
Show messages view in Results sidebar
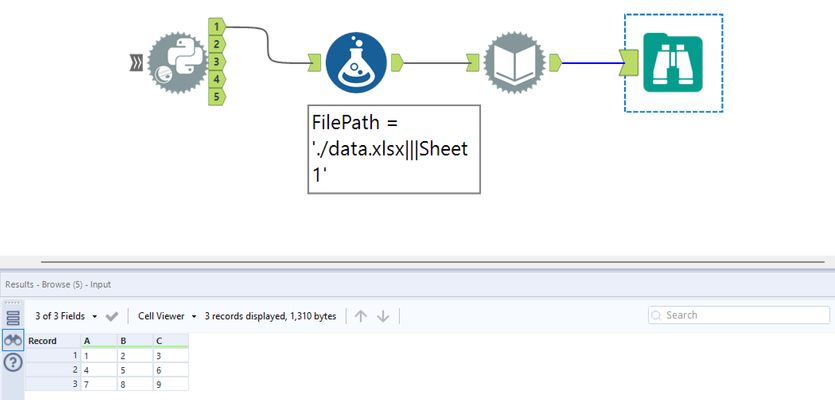(13, 318)
